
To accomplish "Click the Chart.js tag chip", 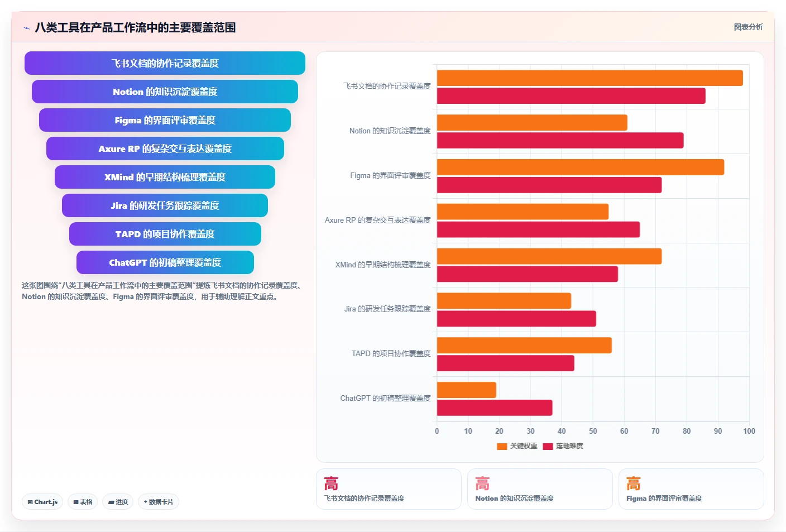I will pos(42,502).
